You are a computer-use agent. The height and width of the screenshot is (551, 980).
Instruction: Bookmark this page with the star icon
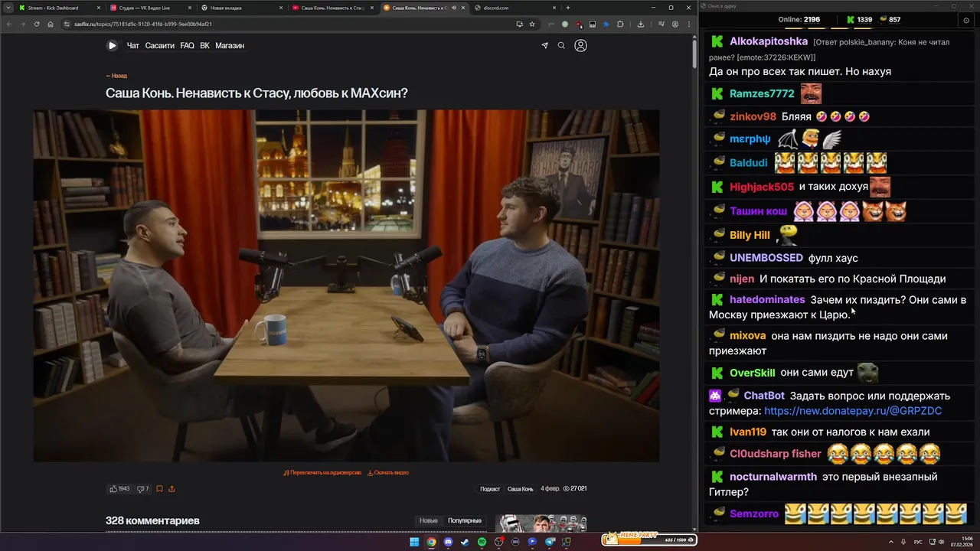pos(532,24)
